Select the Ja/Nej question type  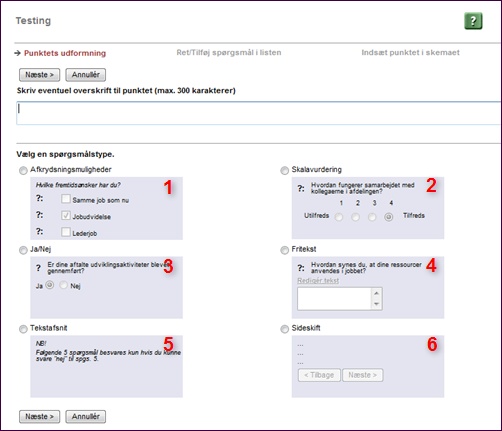pyautogui.click(x=23, y=250)
